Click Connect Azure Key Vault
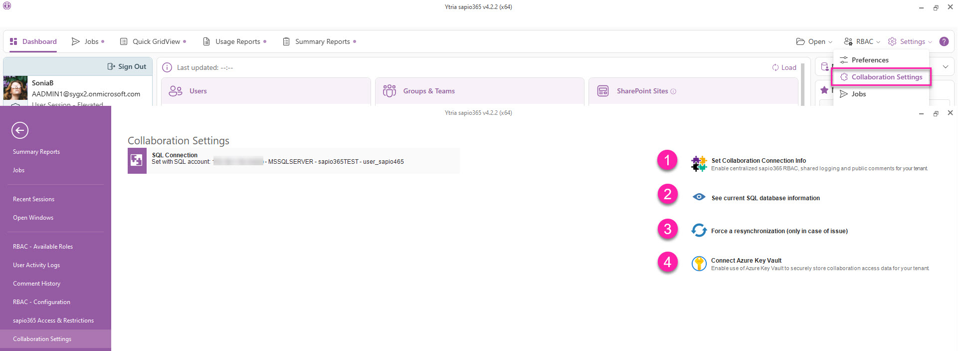980x351 pixels. coord(746,261)
